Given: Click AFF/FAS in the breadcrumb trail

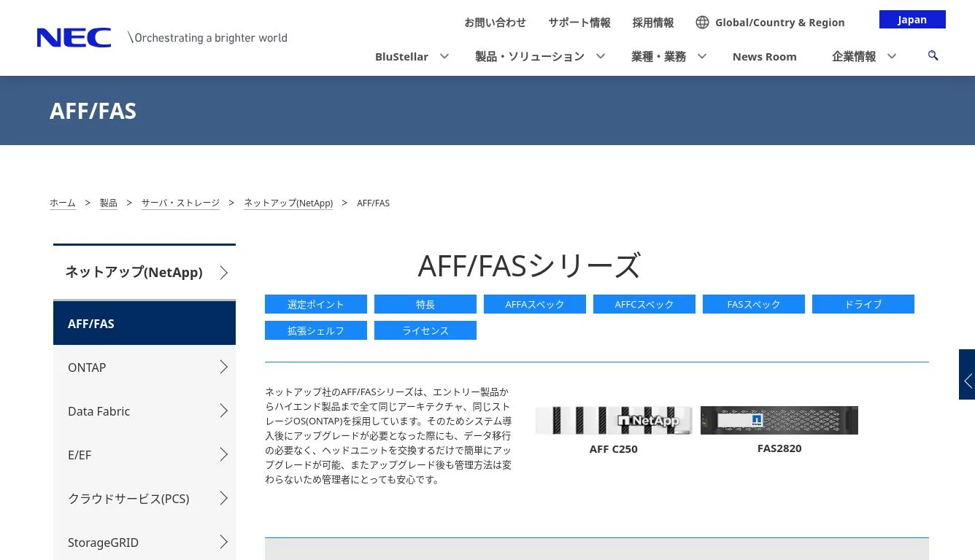Looking at the screenshot, I should click(x=373, y=203).
